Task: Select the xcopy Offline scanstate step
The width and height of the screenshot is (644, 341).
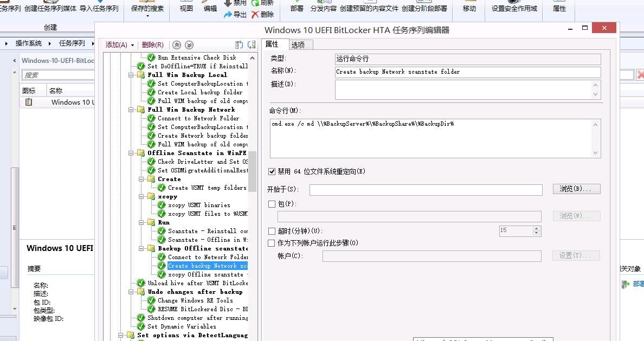Action: click(208, 274)
